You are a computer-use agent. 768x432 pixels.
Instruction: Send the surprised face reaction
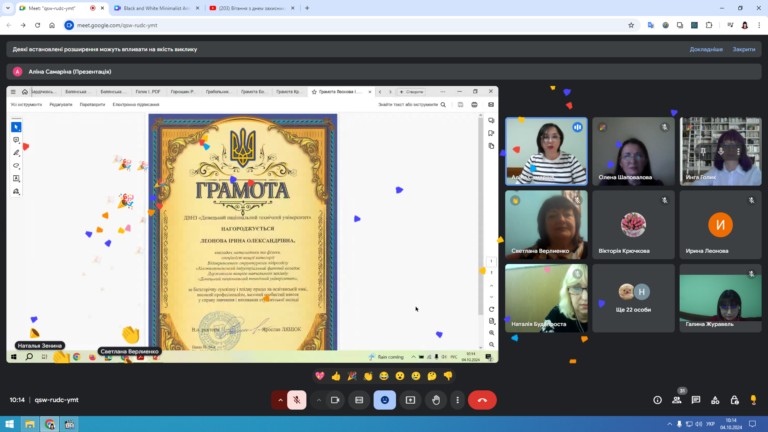tap(400, 376)
